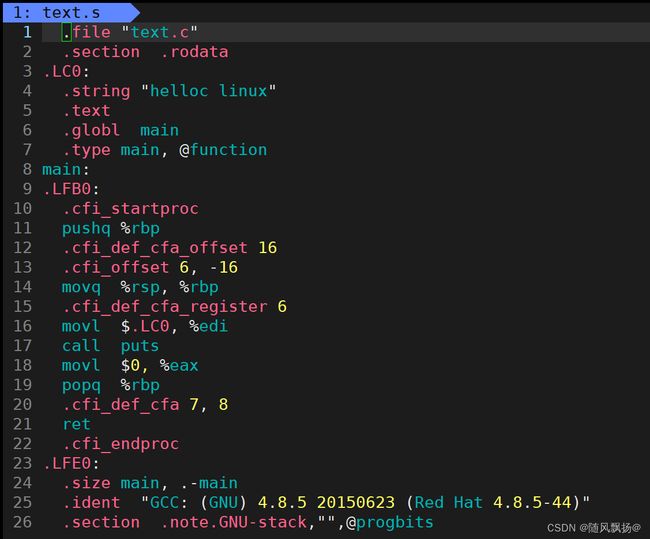
Task: Click line number 13 in the gutter
Action: 22,267
